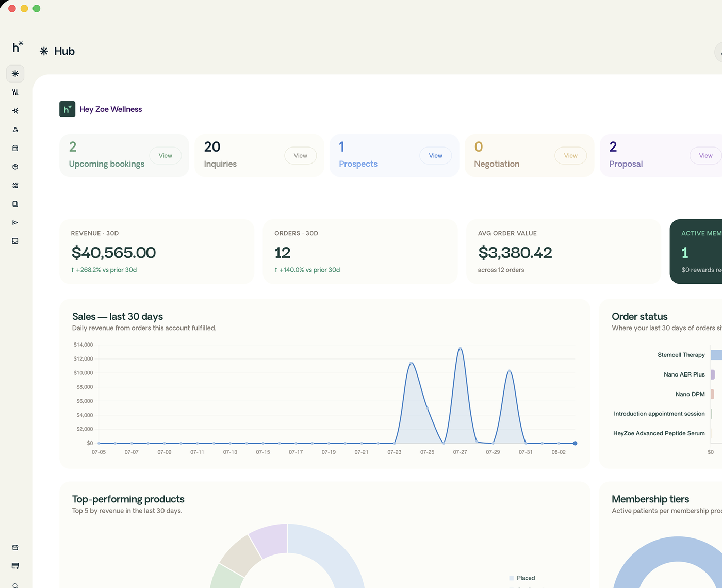The height and width of the screenshot is (588, 722).
Task: Click the Hub page title
Action: [x=64, y=51]
